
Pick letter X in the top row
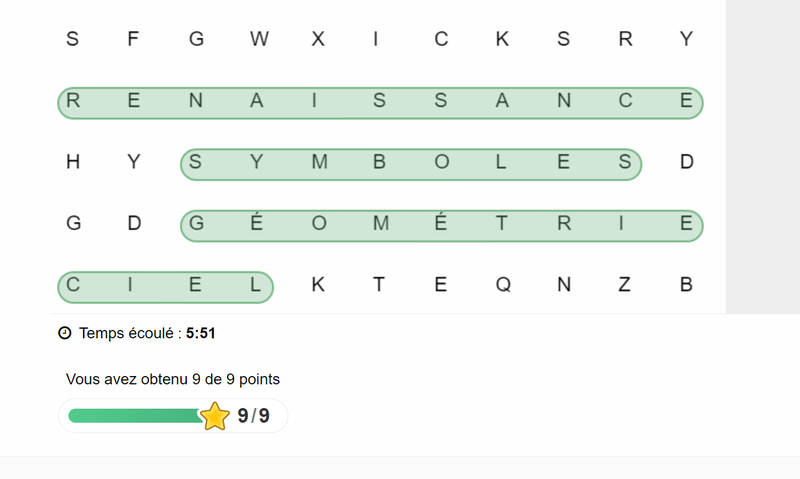click(x=318, y=40)
